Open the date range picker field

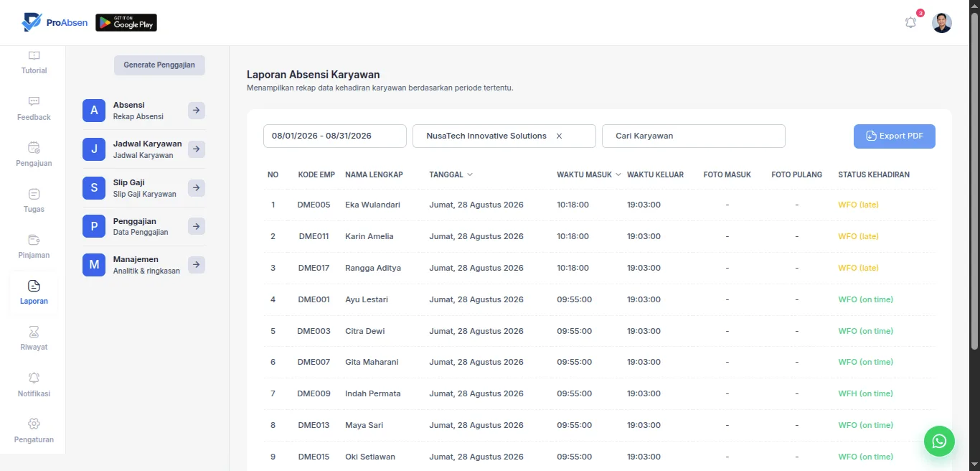click(x=335, y=136)
